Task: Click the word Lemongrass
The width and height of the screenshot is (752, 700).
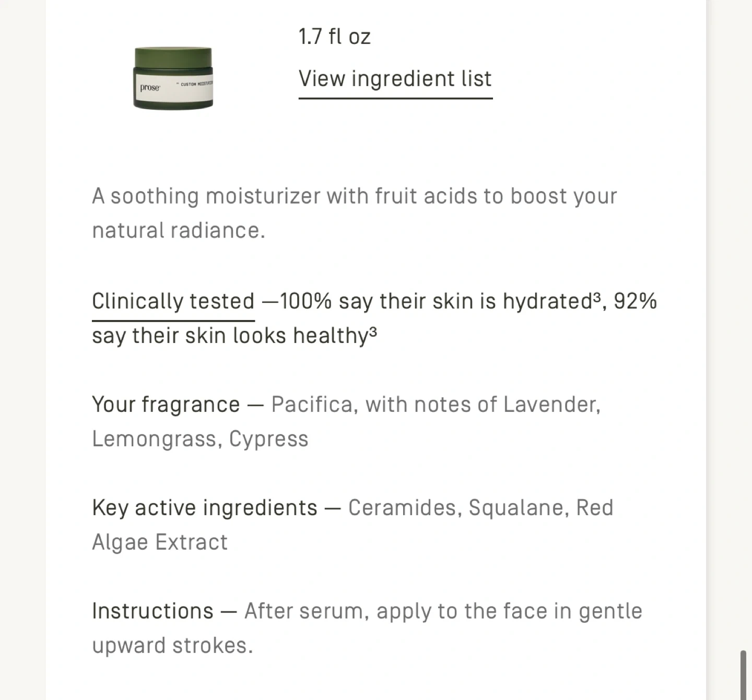Action: pyautogui.click(x=154, y=439)
